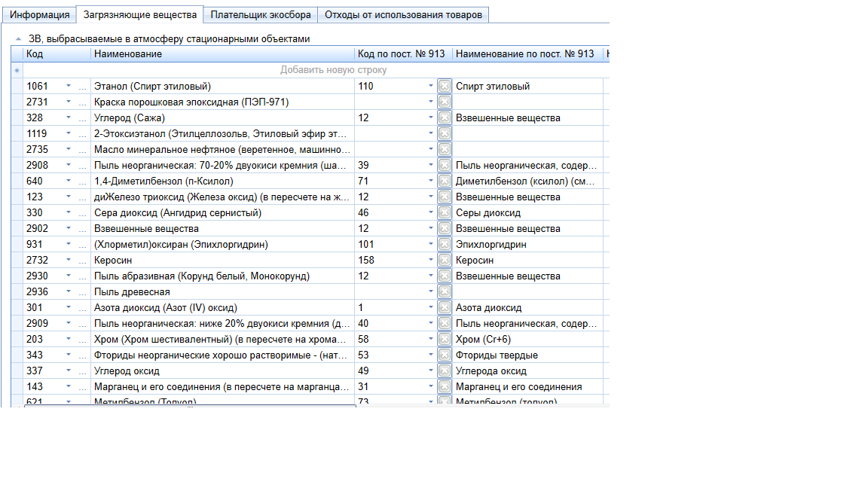Open post. 913 dropdown in Краска порошковая row
868x488 pixels.
coord(431,102)
